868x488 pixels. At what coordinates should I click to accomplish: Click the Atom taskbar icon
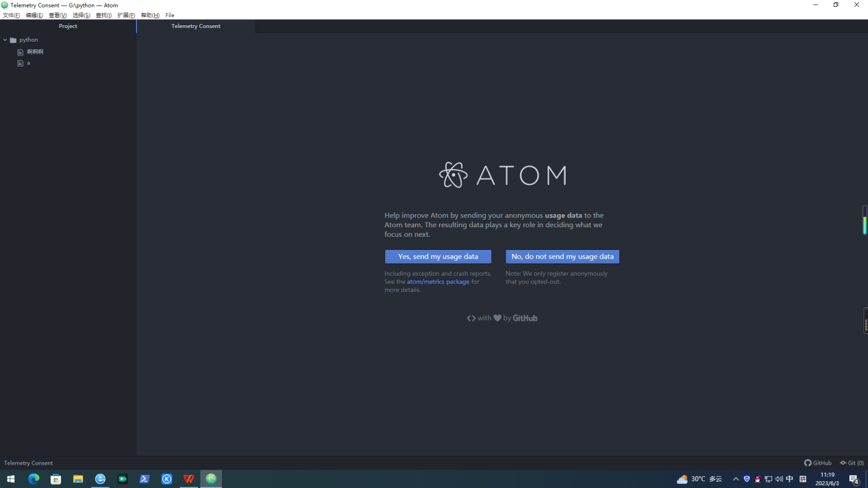[x=211, y=479]
